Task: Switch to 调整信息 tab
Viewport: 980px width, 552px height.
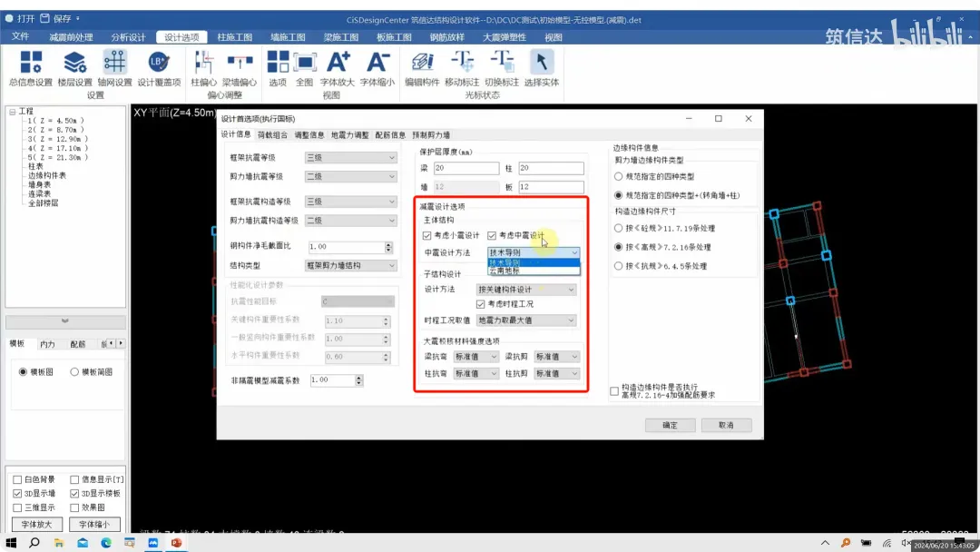Action: [x=309, y=135]
